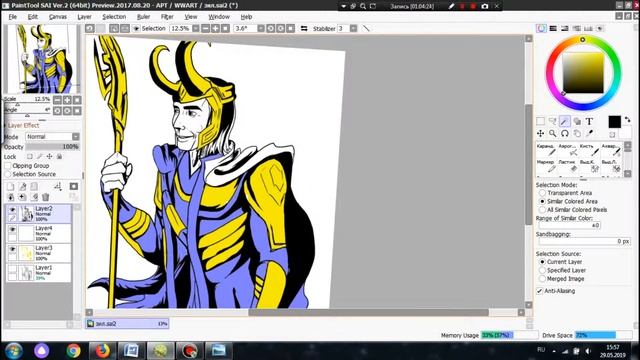Viewport: 640px width, 360px height.
Task: Select Layer1 in the layer list
Action: tap(39, 273)
